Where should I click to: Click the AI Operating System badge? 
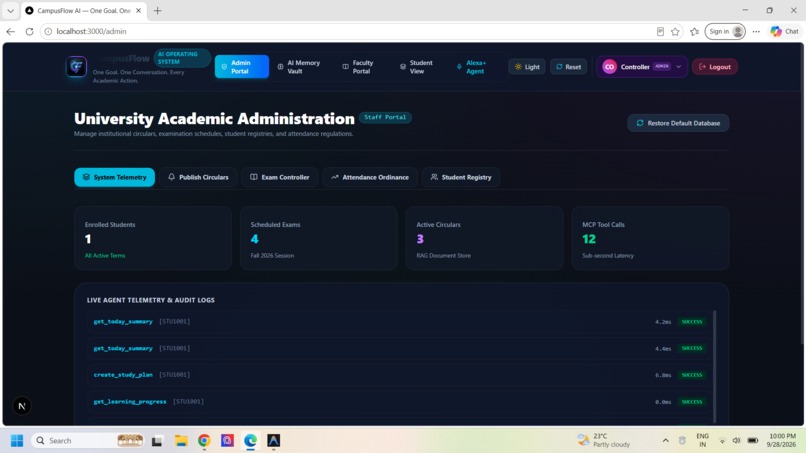181,58
